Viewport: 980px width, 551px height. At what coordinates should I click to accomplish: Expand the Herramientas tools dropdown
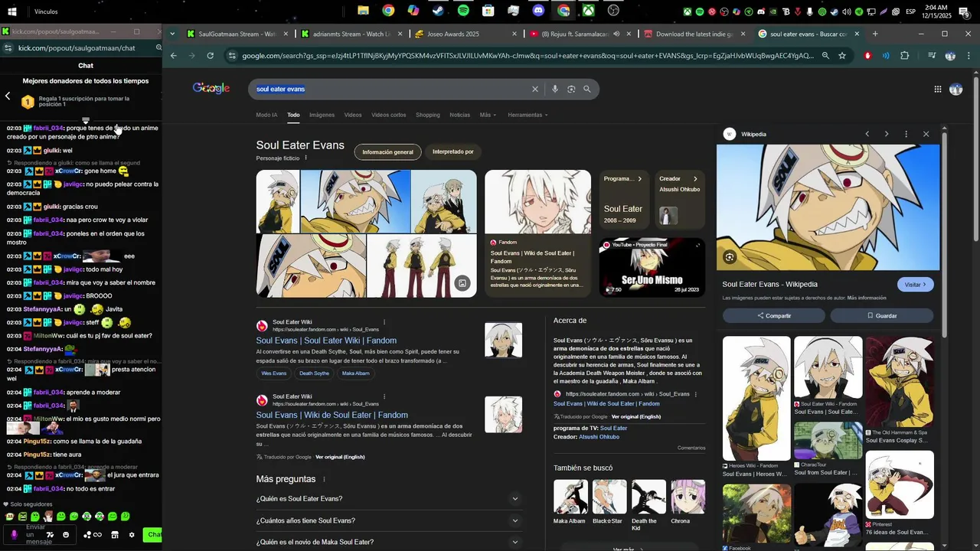(528, 115)
